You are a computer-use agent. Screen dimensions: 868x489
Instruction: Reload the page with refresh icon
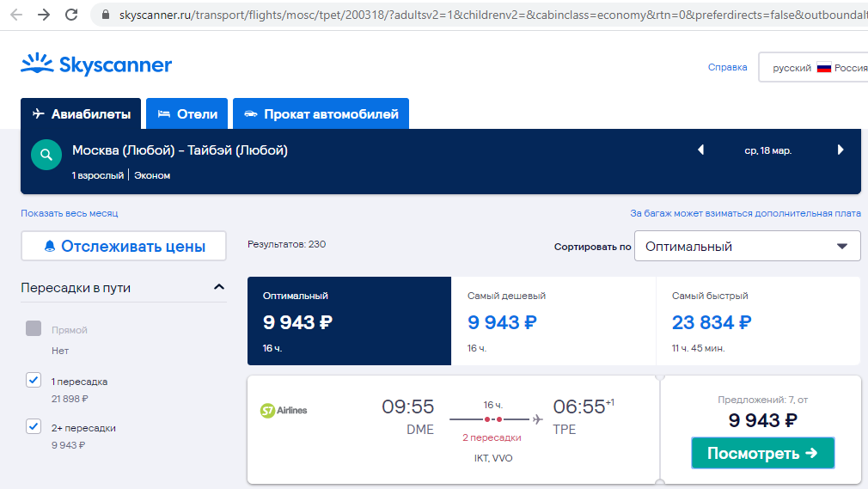click(x=71, y=15)
